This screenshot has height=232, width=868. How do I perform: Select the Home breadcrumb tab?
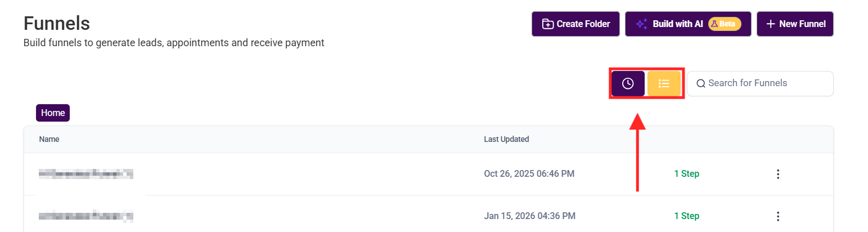pos(53,113)
